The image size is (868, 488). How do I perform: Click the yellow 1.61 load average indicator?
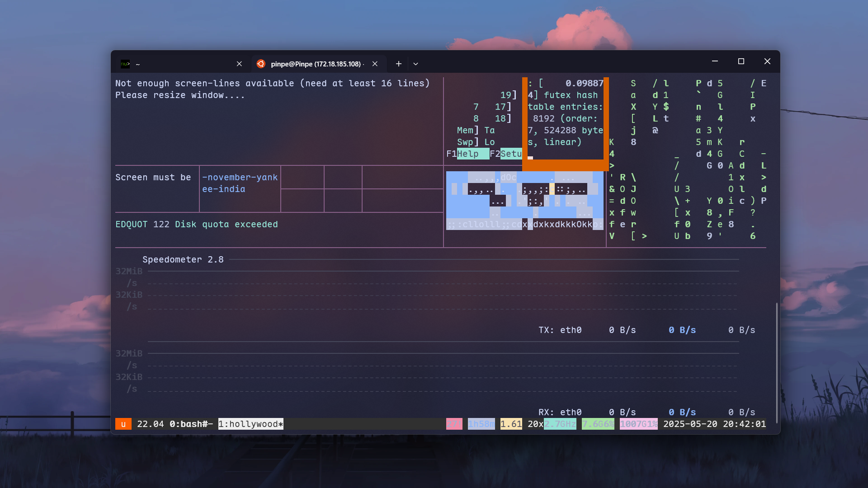[x=511, y=424]
